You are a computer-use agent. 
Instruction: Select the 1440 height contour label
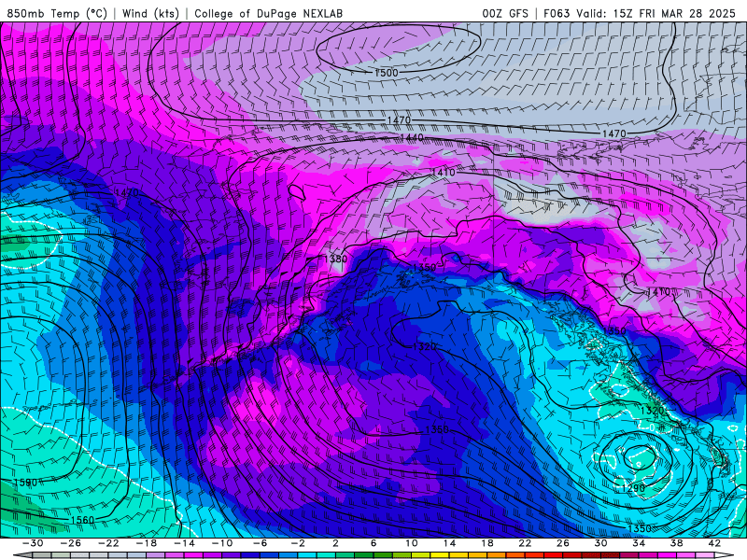[412, 137]
